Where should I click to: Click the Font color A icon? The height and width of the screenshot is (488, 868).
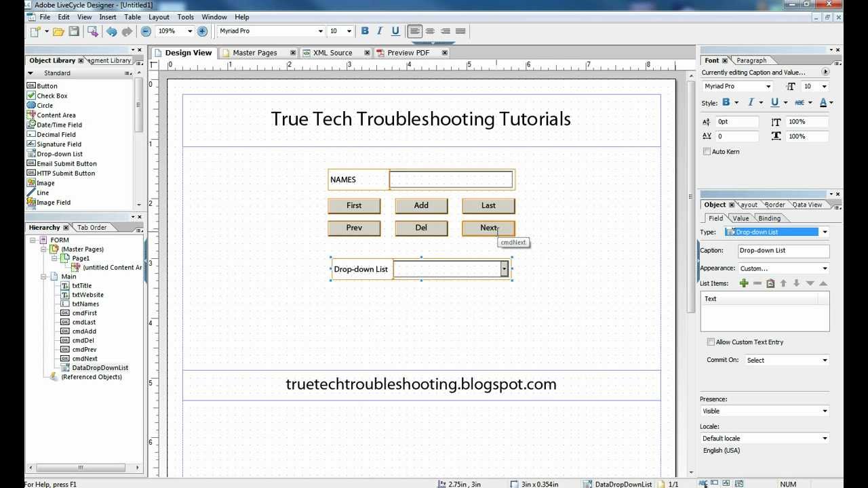click(823, 103)
